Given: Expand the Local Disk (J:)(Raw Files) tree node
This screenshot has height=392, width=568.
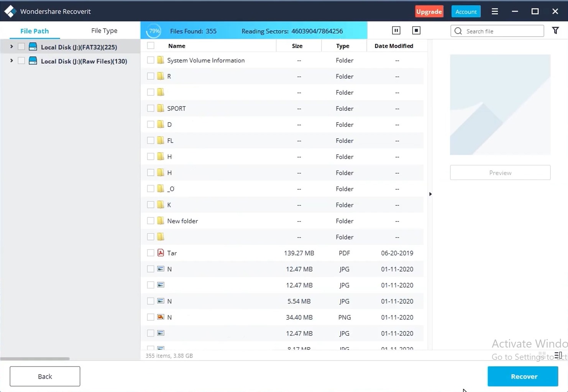Looking at the screenshot, I should [11, 61].
